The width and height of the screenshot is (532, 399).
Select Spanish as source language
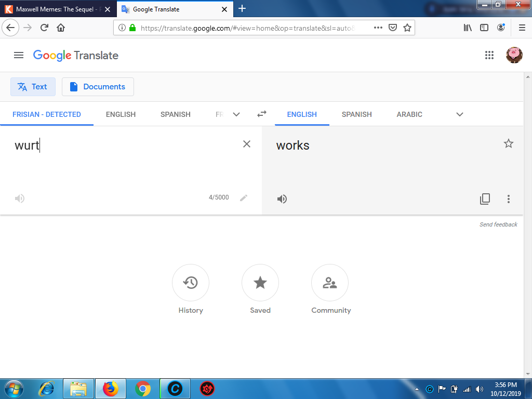(x=175, y=114)
